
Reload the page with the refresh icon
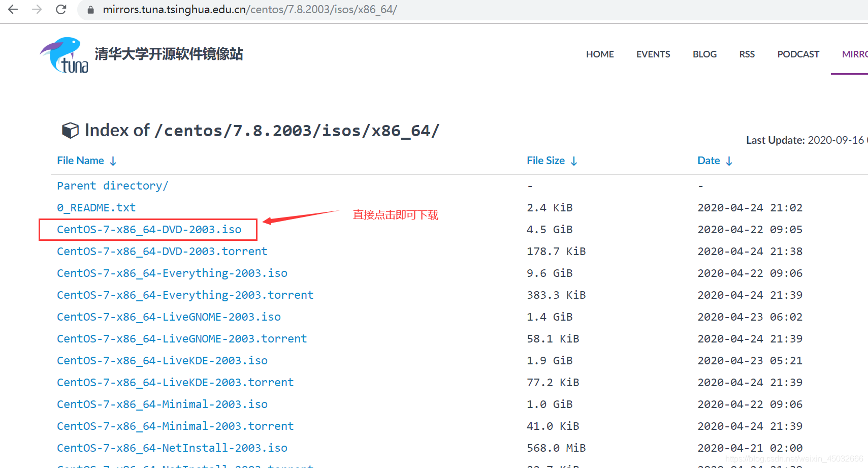coord(61,9)
